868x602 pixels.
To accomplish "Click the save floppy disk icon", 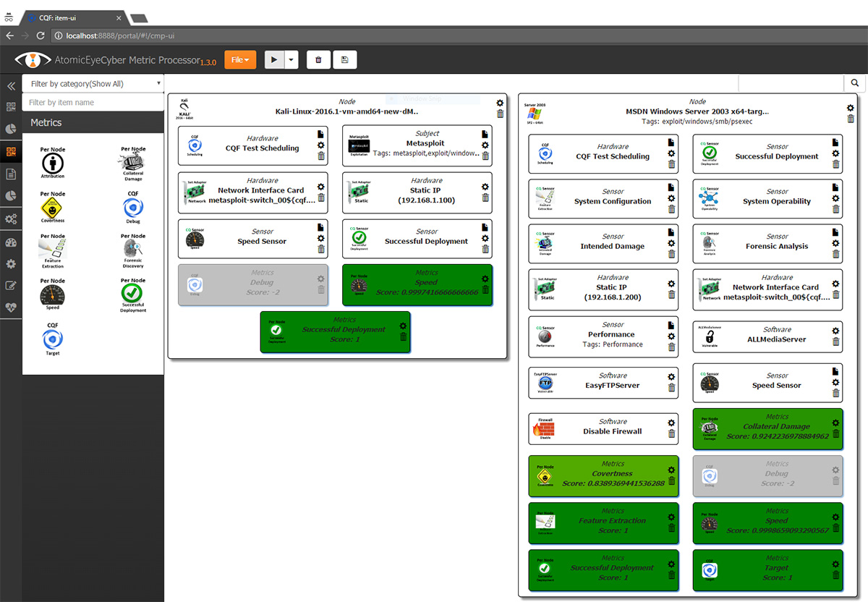I will [344, 60].
